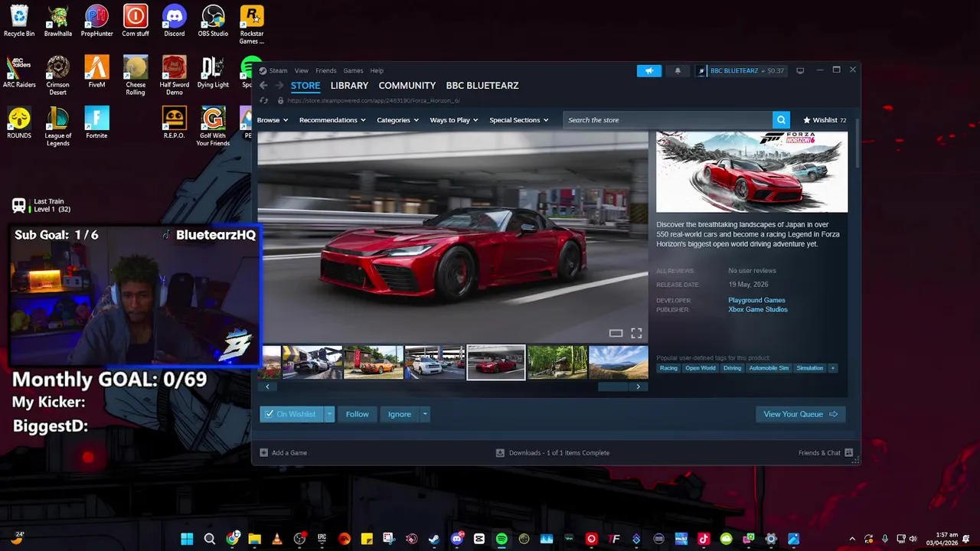Viewport: 980px width, 551px height.
Task: Click the Big Picture mode monitor icon
Action: [x=800, y=70]
